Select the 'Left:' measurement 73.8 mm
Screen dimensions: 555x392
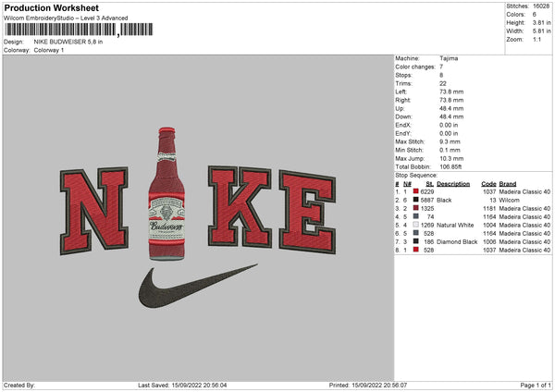coord(451,92)
